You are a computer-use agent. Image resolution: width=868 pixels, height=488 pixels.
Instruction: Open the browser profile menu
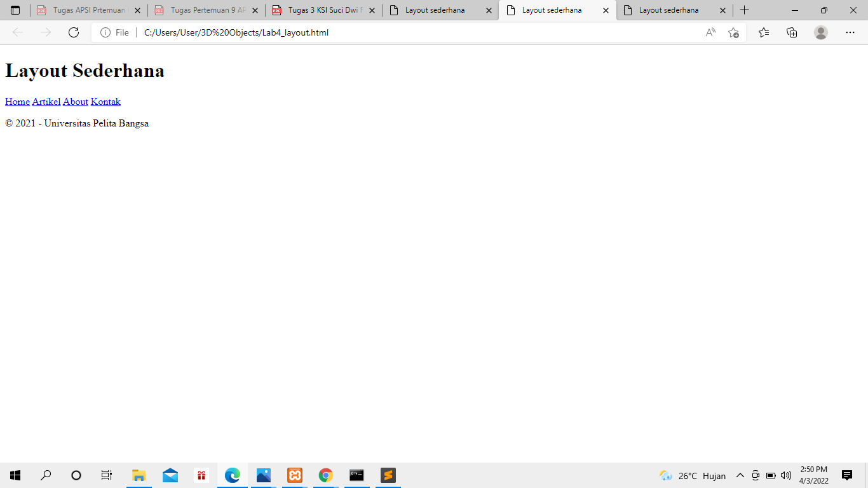(820, 32)
